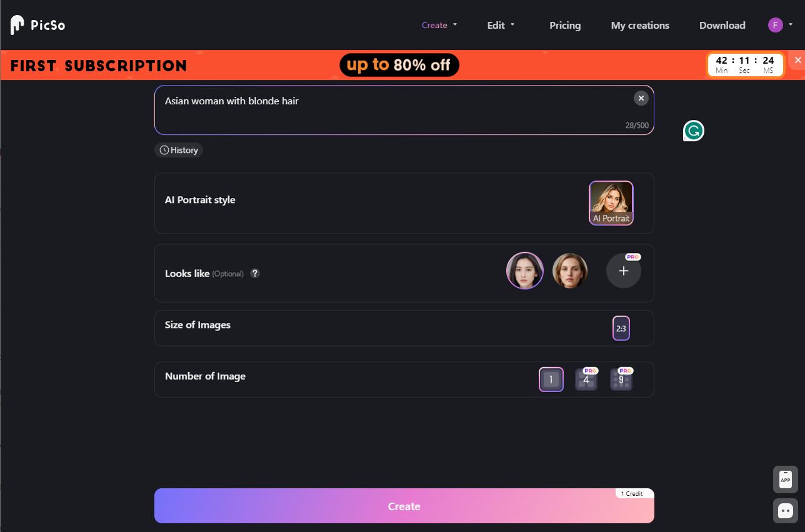Open the chat bot support icon
This screenshot has width=805, height=532.
[x=786, y=511]
